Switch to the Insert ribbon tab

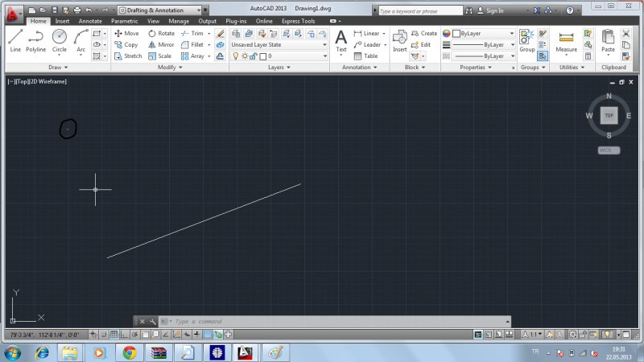click(62, 21)
